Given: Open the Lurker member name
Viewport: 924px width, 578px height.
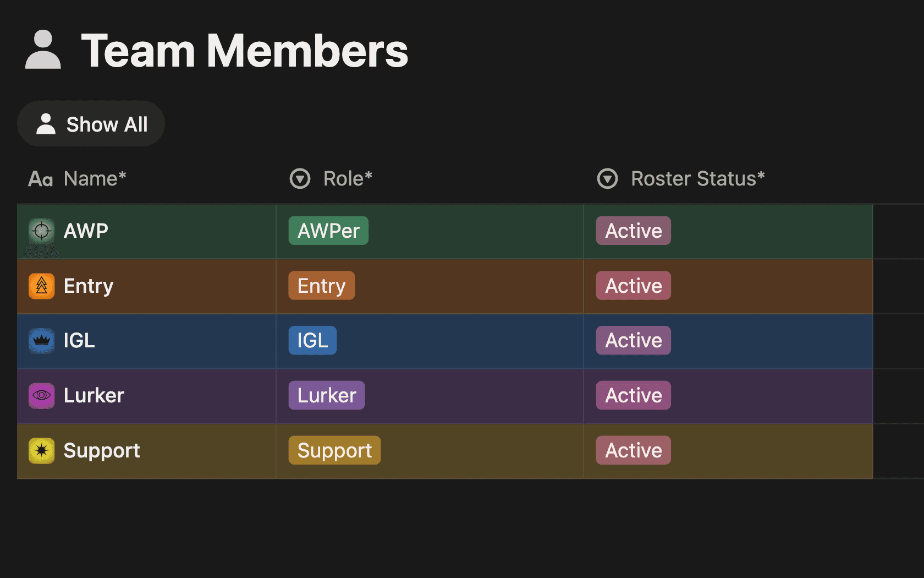Looking at the screenshot, I should (94, 395).
